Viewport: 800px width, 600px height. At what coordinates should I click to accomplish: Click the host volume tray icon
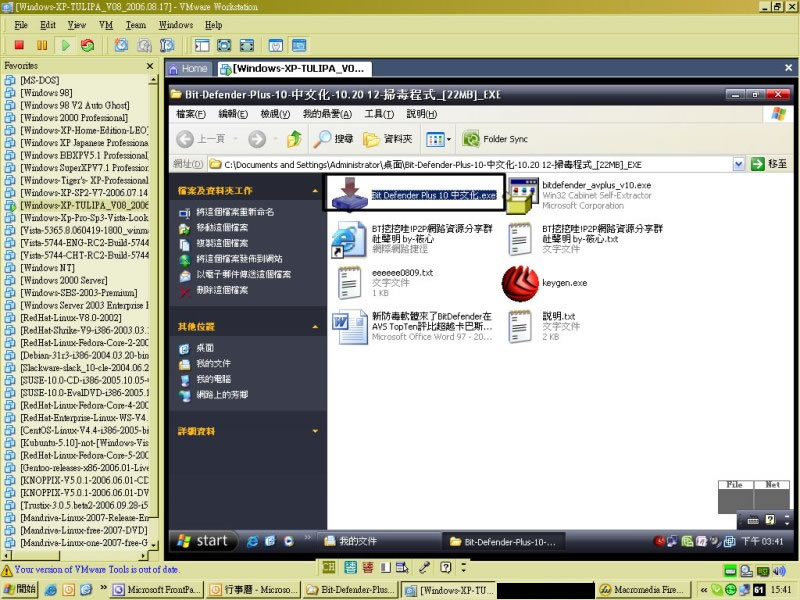tap(779, 570)
